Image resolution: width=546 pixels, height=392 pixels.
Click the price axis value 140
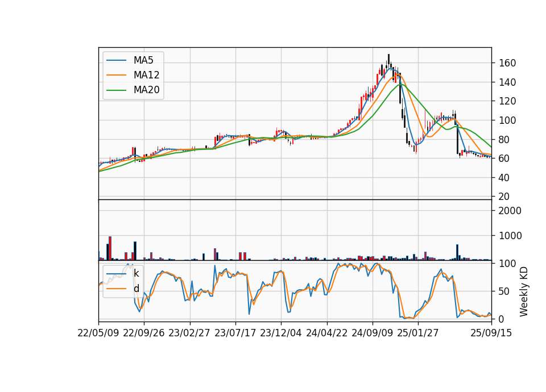(507, 82)
